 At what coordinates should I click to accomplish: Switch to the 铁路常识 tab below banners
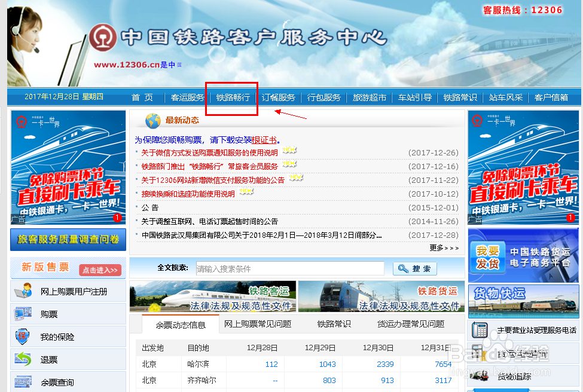[334, 324]
